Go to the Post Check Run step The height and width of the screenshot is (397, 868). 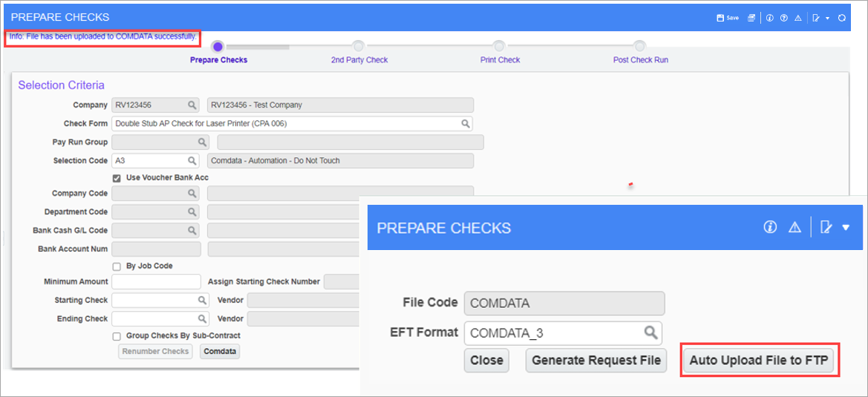coord(641,59)
